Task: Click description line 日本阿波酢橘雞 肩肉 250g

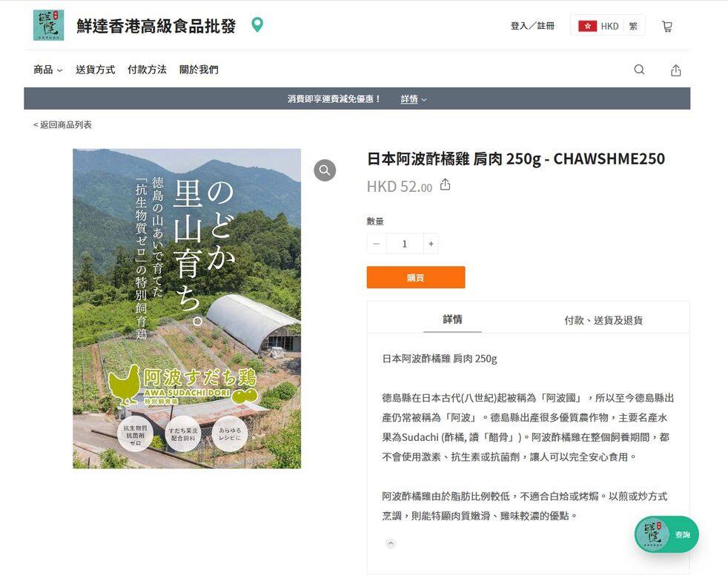Action: (439, 359)
